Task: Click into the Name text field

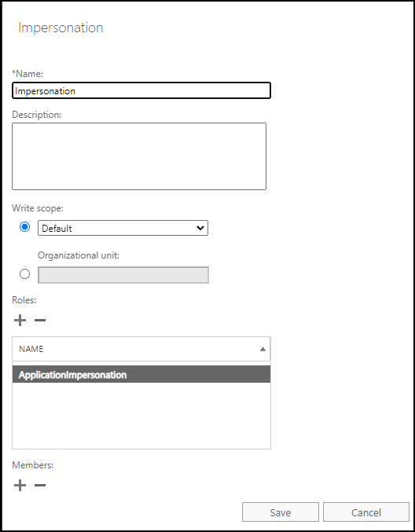Action: pos(141,90)
